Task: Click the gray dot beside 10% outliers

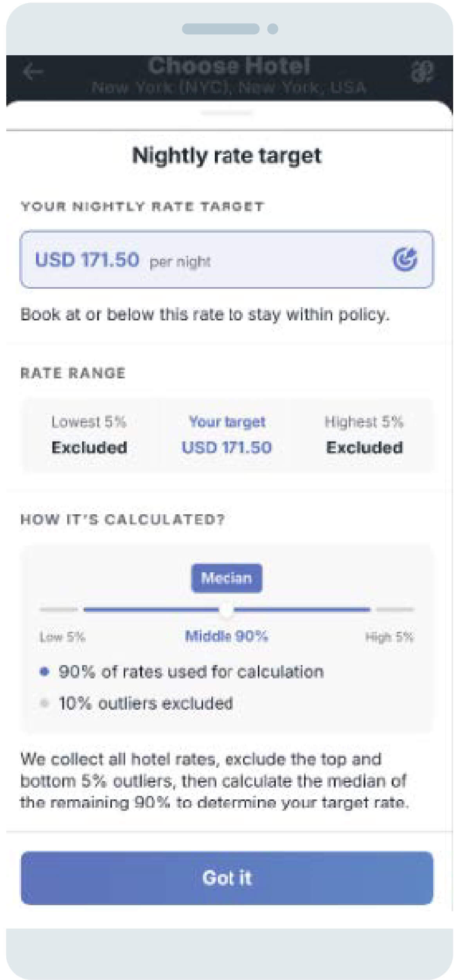Action: tap(45, 703)
